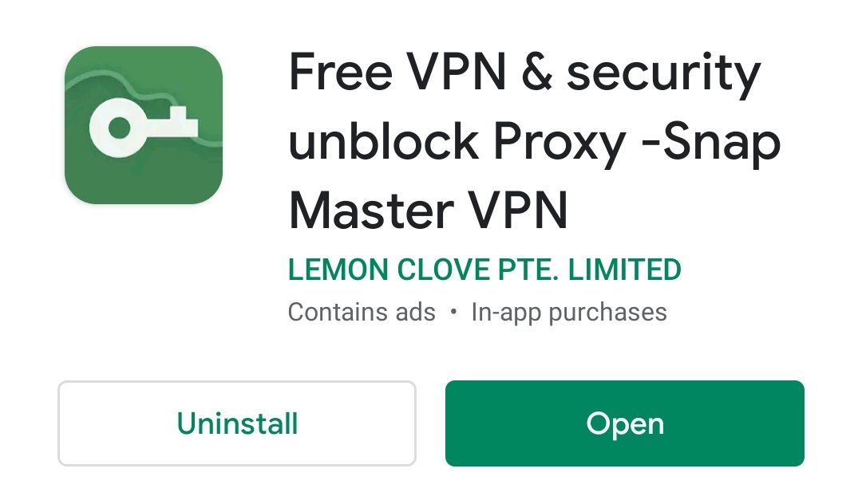Click the word 'LIMITED' in the developer name

click(624, 270)
